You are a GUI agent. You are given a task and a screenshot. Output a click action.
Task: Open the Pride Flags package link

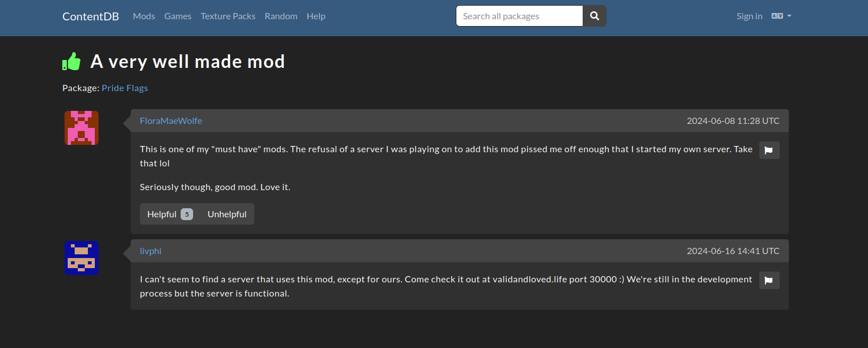pos(125,88)
